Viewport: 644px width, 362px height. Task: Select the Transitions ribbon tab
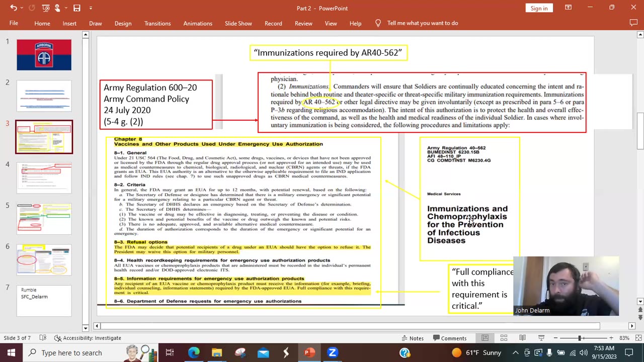pos(157,23)
